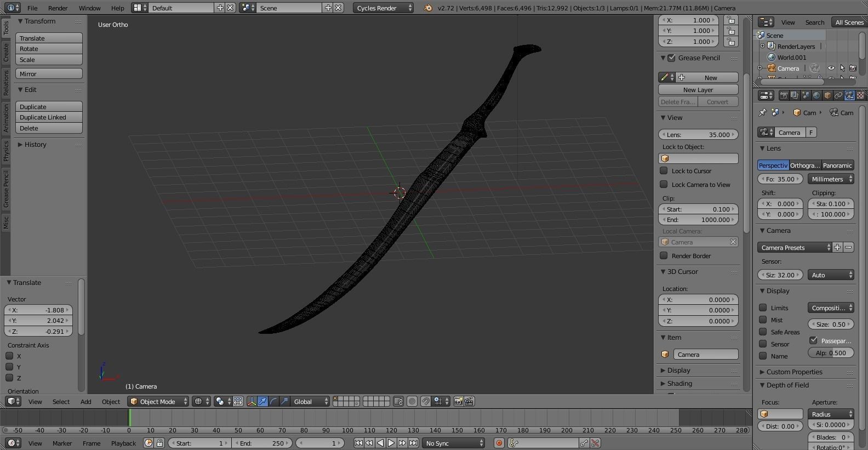The width and height of the screenshot is (868, 450).
Task: Select the scale manipulator icon
Action: [284, 401]
